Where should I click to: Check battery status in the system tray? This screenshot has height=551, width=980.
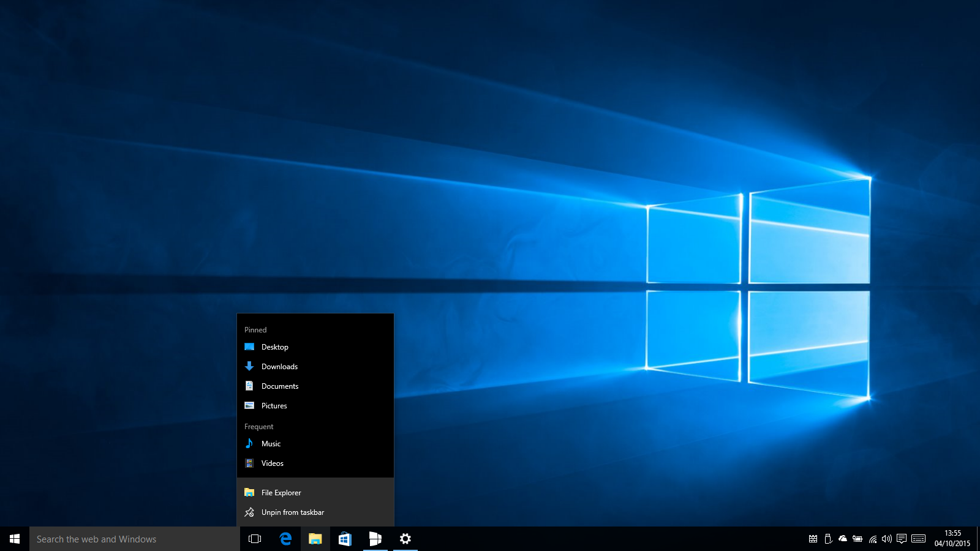858,539
